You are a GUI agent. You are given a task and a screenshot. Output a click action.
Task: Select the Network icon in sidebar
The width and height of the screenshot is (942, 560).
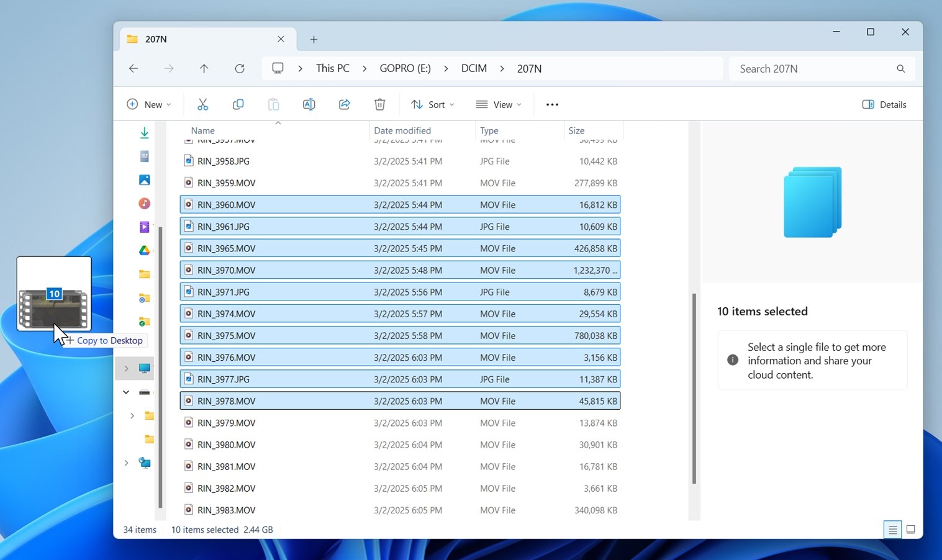(144, 463)
